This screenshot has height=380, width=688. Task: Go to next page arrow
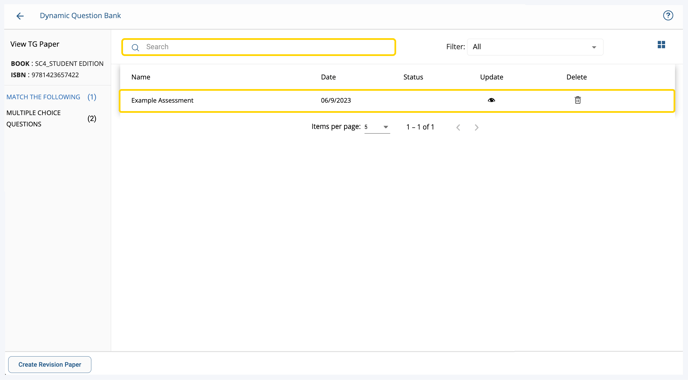pyautogui.click(x=477, y=127)
